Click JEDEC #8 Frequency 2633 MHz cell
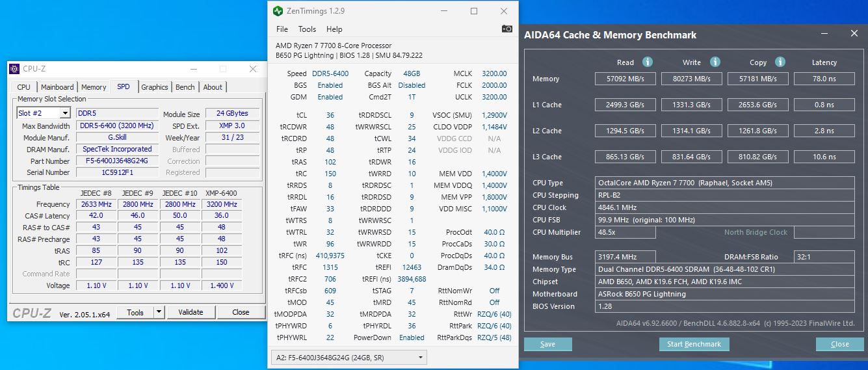The height and width of the screenshot is (370, 868). pos(95,204)
